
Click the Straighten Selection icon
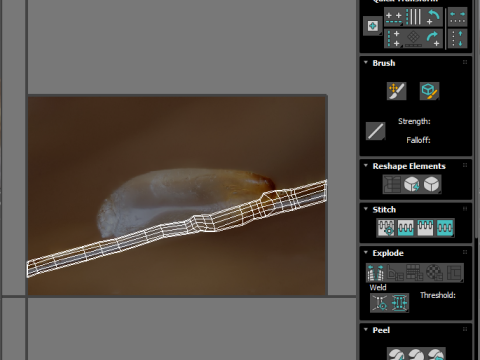click(x=392, y=184)
